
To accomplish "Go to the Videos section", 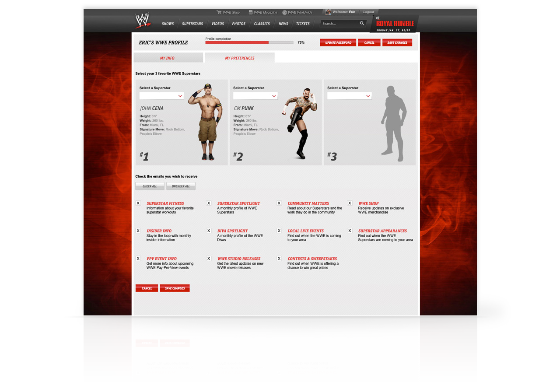I will coord(218,24).
